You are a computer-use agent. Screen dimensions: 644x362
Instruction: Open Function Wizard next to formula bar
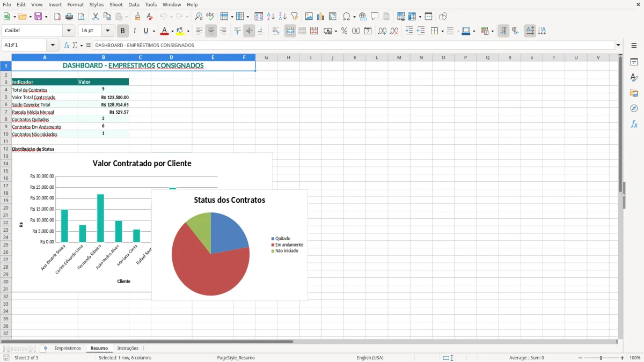pyautogui.click(x=67, y=46)
